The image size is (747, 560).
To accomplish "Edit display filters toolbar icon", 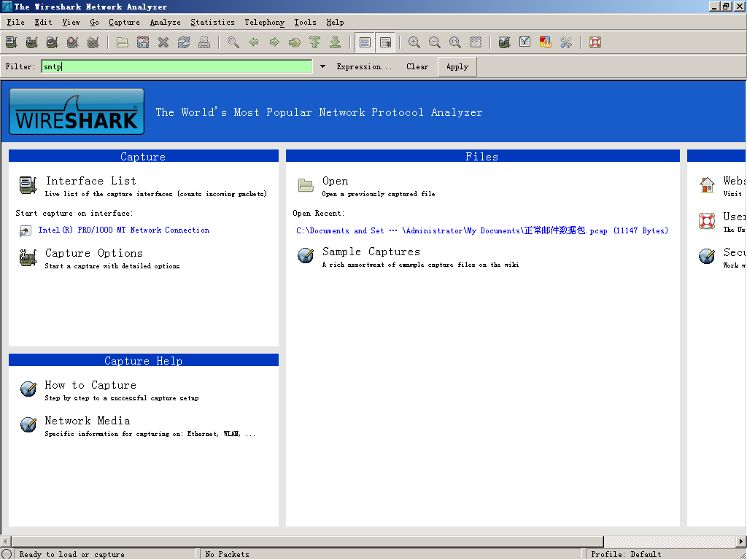I will (525, 42).
